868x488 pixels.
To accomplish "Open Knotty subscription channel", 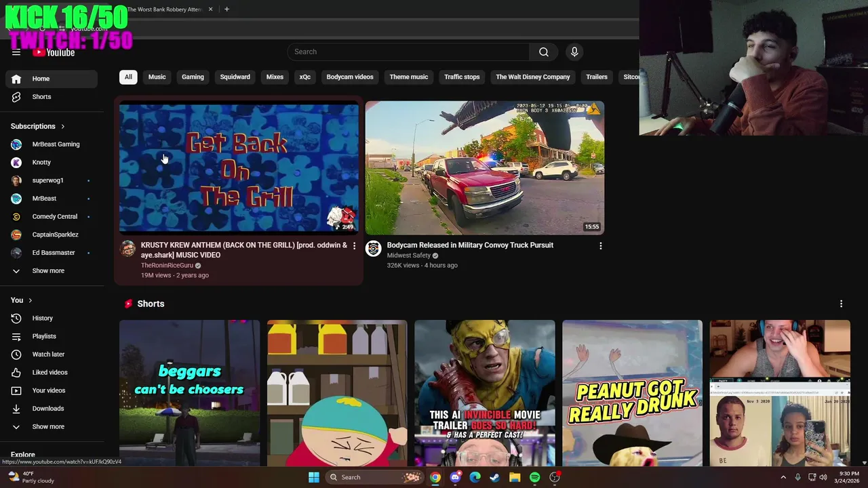I will coord(52,163).
